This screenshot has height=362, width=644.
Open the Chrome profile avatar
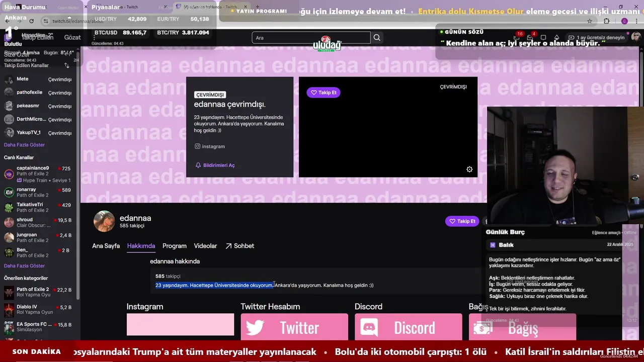tap(624, 21)
